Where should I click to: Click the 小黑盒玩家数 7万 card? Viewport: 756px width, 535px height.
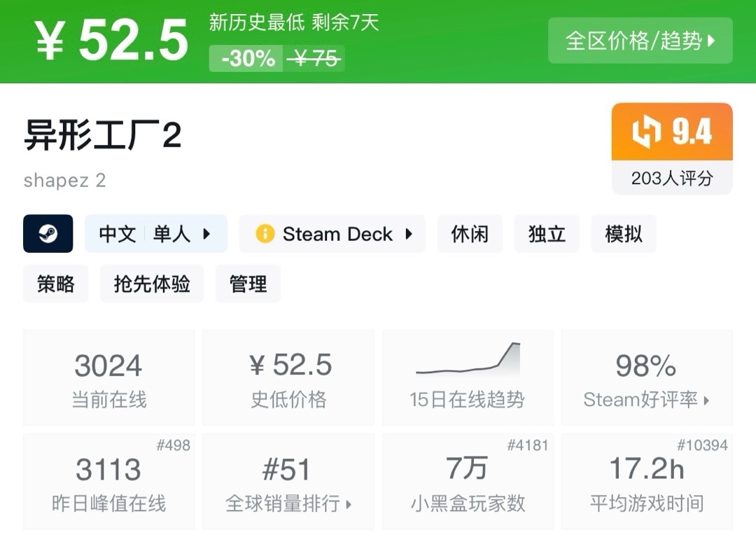[x=468, y=482]
